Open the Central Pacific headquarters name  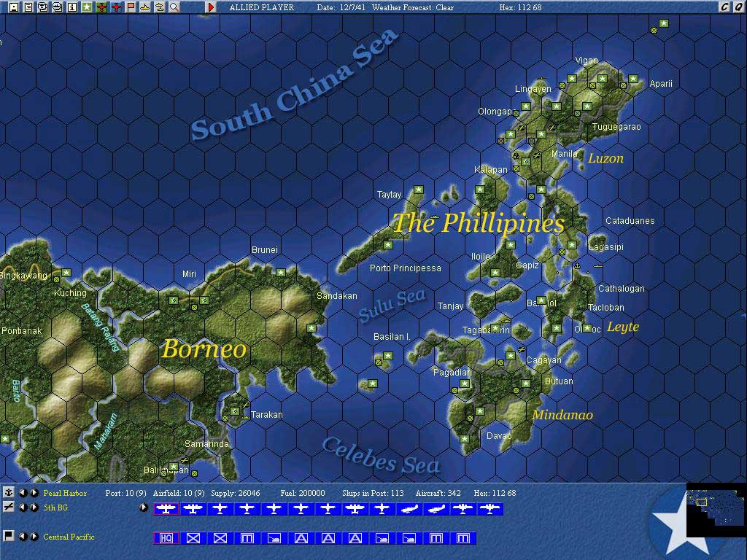coord(69,537)
